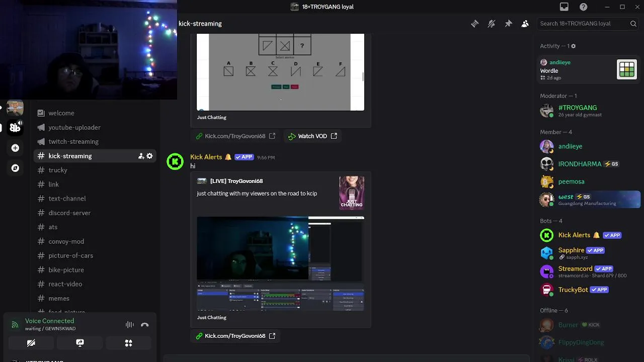Open the Help question mark icon

[x=583, y=7]
